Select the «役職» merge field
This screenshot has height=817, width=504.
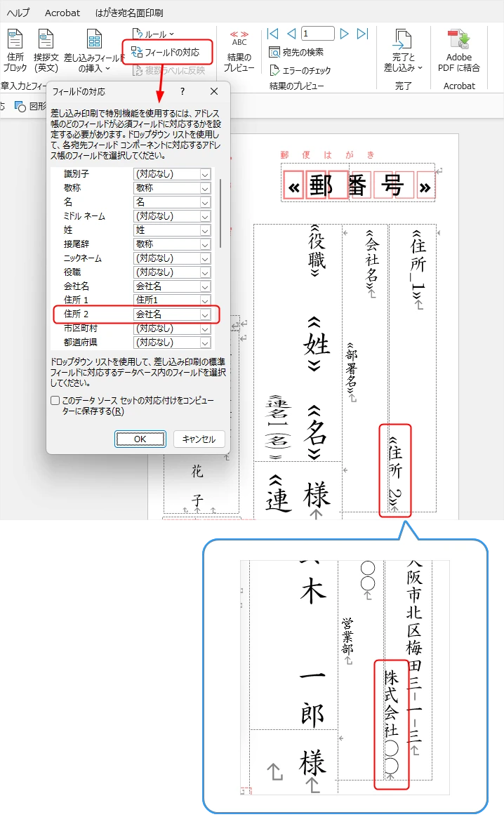point(317,250)
